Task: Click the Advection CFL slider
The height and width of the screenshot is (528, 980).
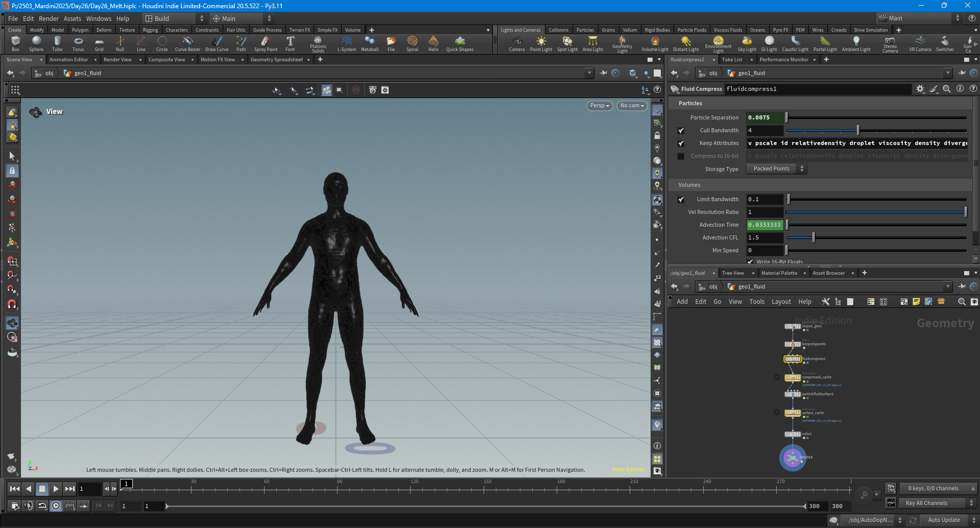Action: [x=876, y=238]
